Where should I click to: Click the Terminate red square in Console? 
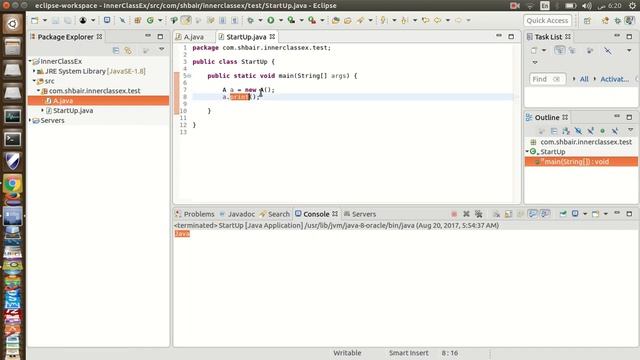point(454,214)
